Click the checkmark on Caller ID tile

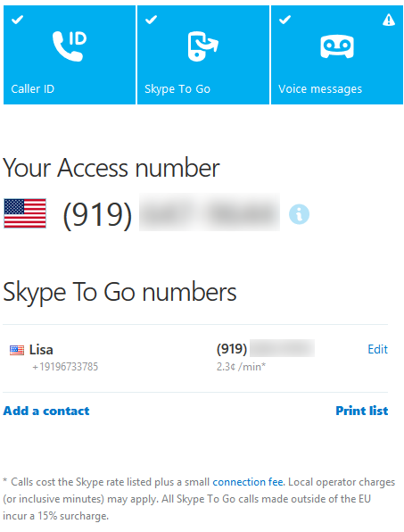coord(17,20)
